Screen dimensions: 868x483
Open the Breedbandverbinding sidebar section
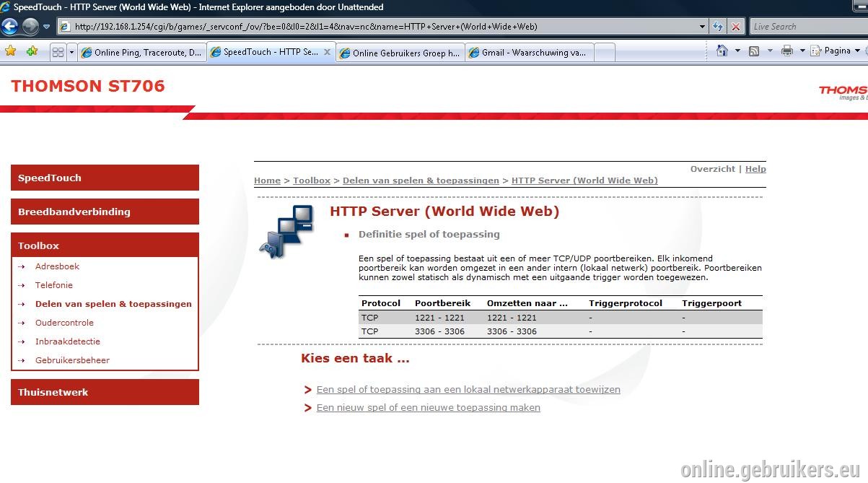[105, 212]
